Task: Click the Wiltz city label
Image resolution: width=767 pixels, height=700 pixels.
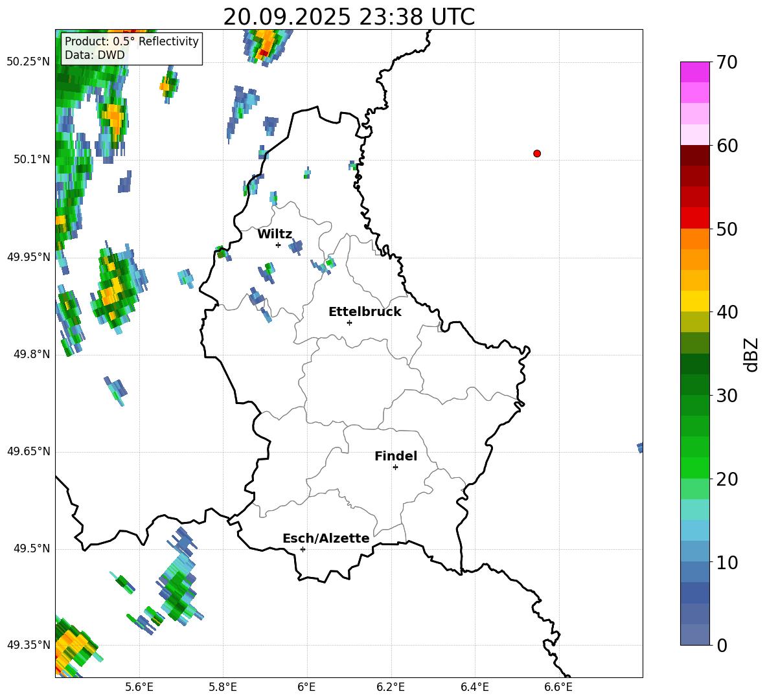Action: point(275,234)
